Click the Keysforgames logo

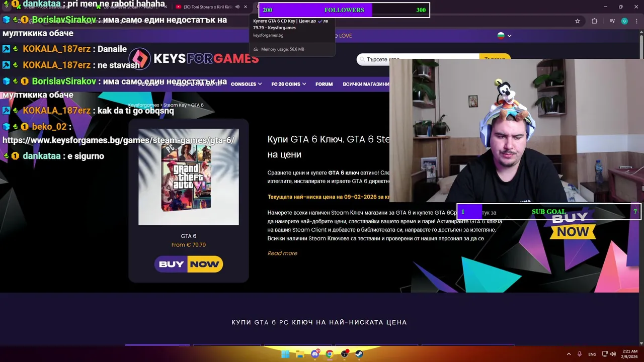click(x=194, y=59)
